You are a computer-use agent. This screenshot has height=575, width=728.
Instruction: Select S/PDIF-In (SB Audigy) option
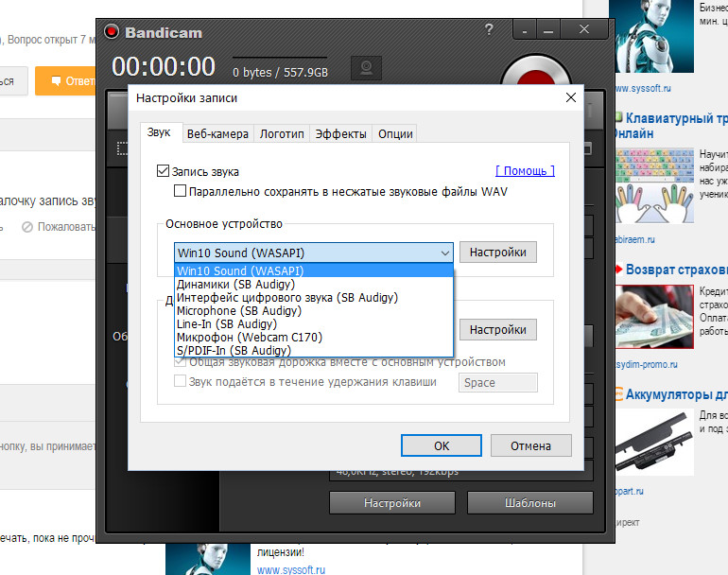click(x=314, y=350)
